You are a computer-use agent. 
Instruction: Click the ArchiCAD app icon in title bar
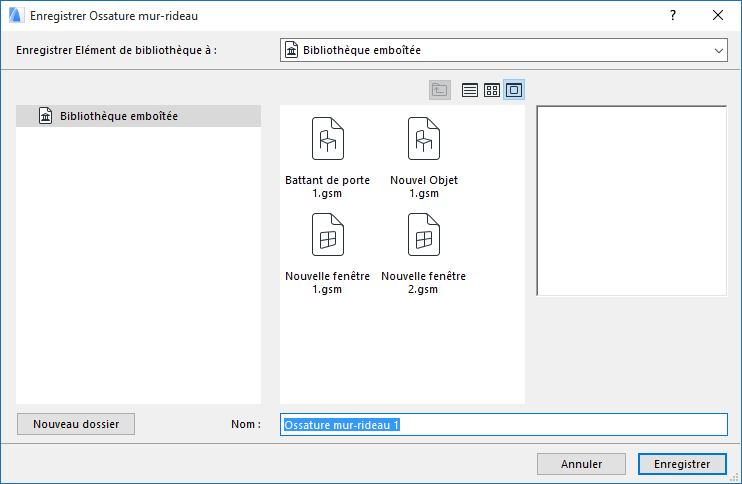click(x=16, y=16)
